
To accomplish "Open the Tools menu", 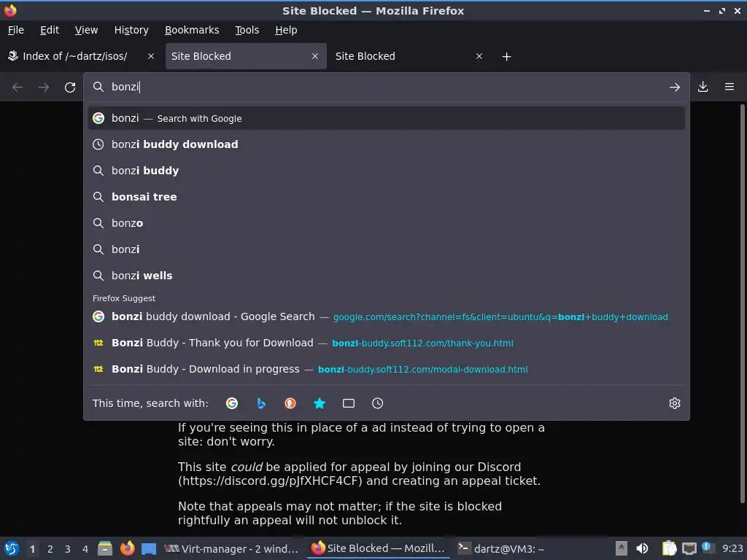I will 247,30.
